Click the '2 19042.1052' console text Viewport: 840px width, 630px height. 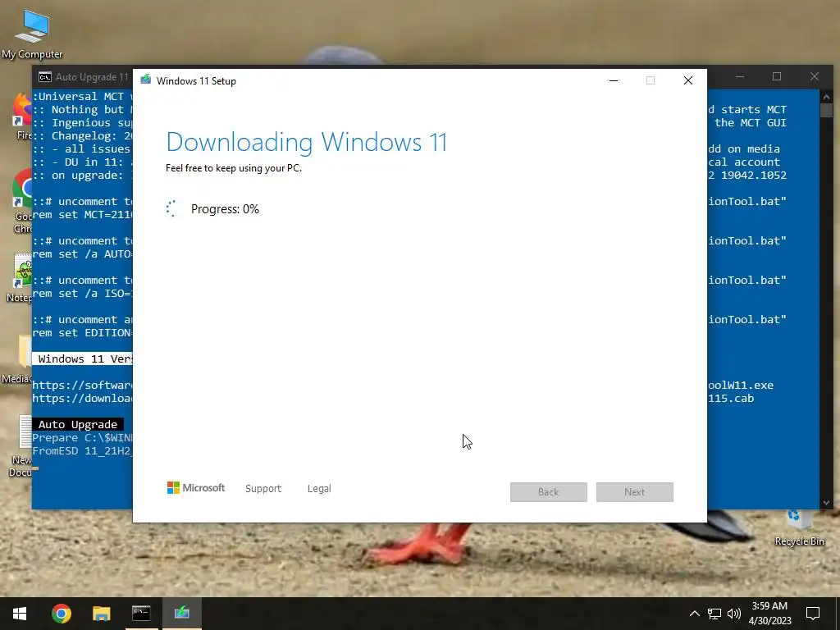747,176
